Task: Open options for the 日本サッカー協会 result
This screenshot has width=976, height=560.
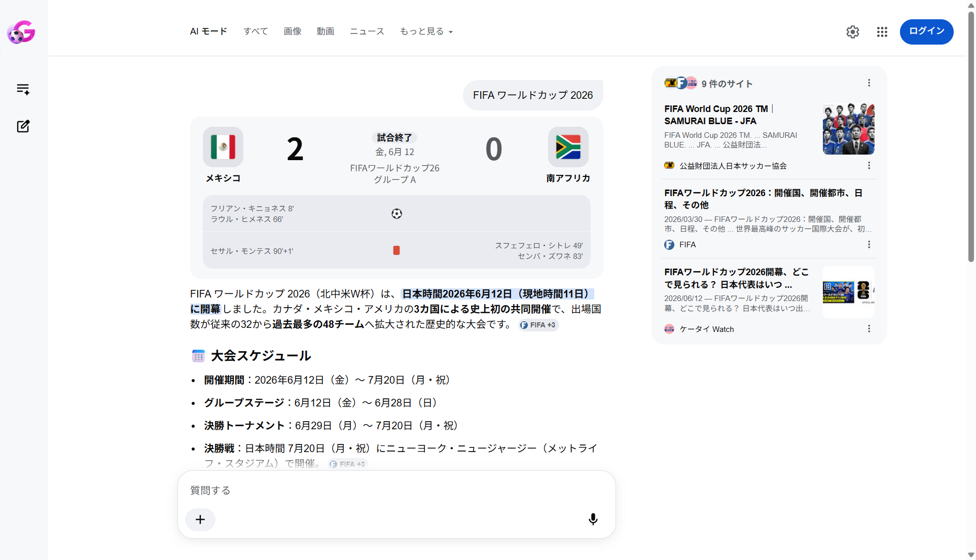Action: [869, 166]
